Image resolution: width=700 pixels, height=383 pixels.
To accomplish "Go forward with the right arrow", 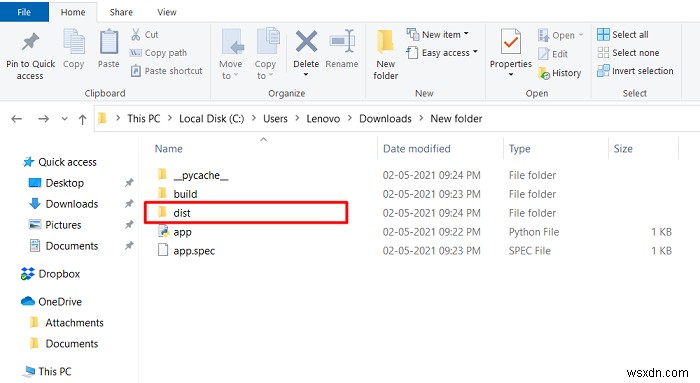I will [x=43, y=119].
